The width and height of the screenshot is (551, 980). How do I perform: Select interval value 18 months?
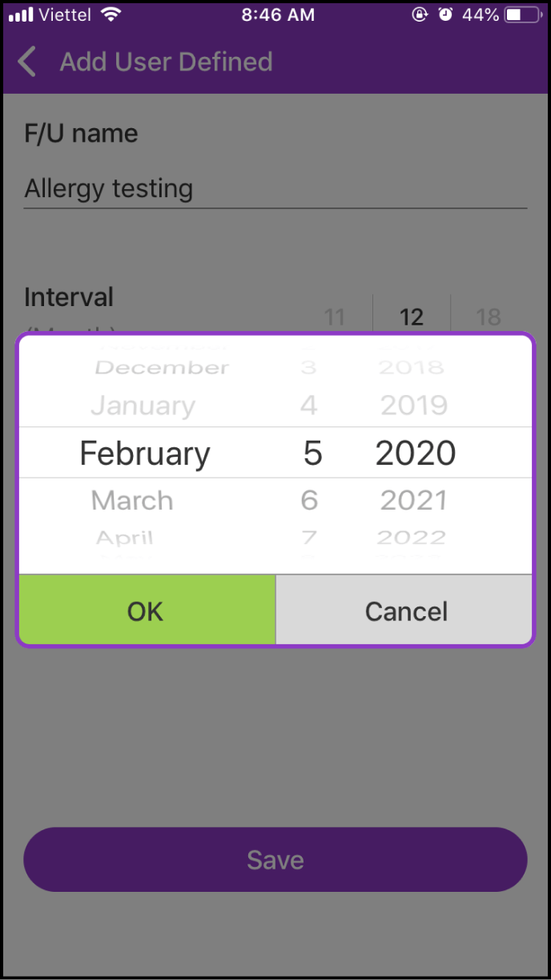tap(489, 317)
